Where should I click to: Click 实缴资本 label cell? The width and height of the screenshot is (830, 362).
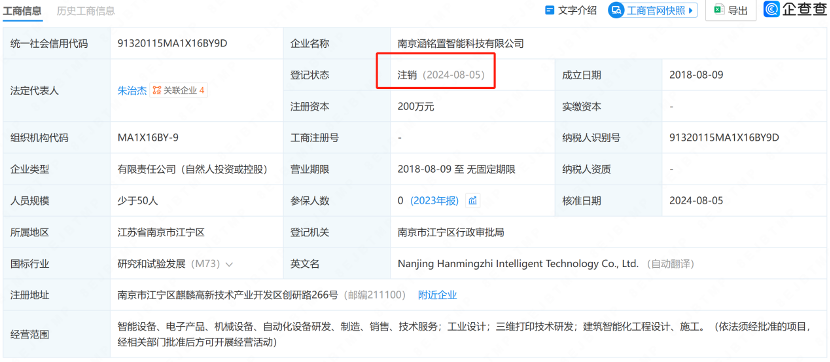click(609, 106)
